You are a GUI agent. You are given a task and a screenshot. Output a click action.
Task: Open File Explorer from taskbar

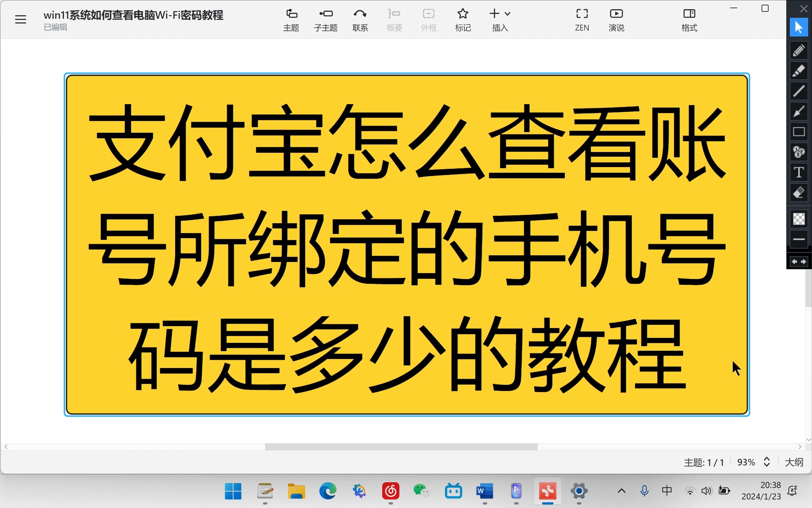click(x=296, y=491)
